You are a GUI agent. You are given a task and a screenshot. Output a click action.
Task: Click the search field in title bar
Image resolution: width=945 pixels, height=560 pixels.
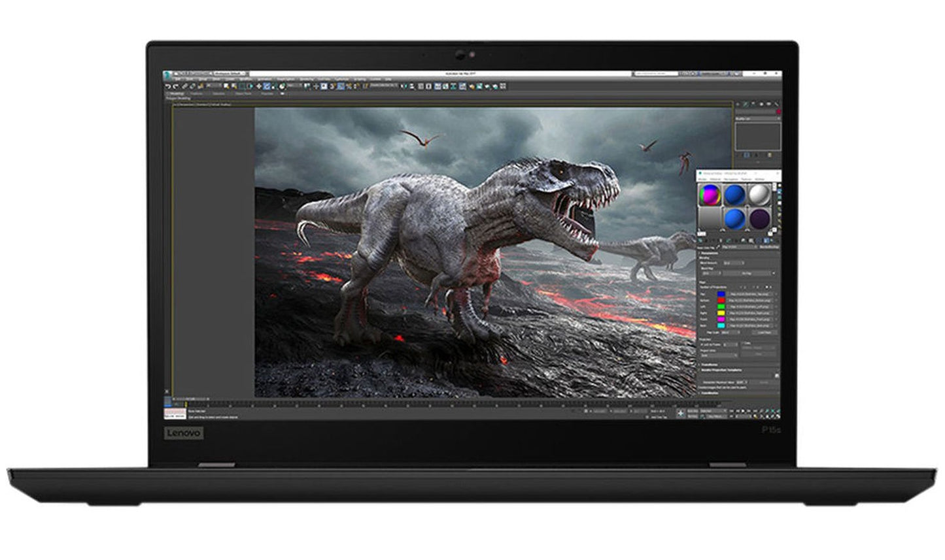pyautogui.click(x=657, y=73)
